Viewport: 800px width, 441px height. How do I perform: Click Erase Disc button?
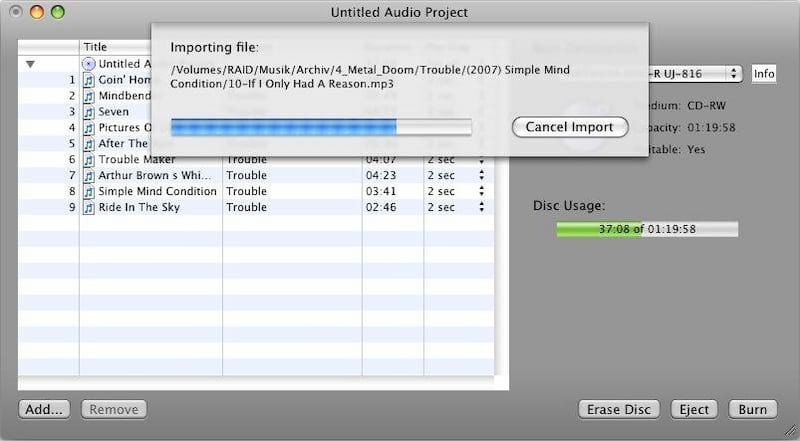[619, 409]
